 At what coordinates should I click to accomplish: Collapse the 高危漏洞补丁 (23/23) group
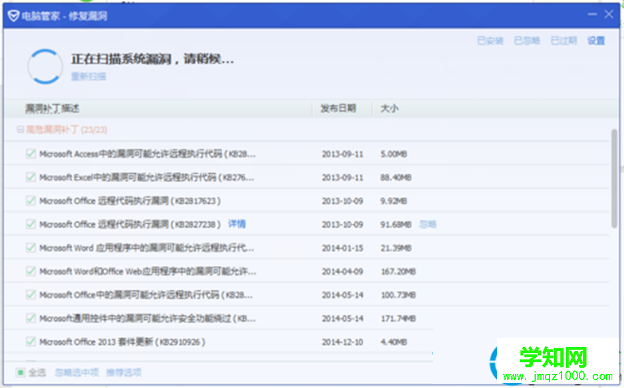coord(20,129)
